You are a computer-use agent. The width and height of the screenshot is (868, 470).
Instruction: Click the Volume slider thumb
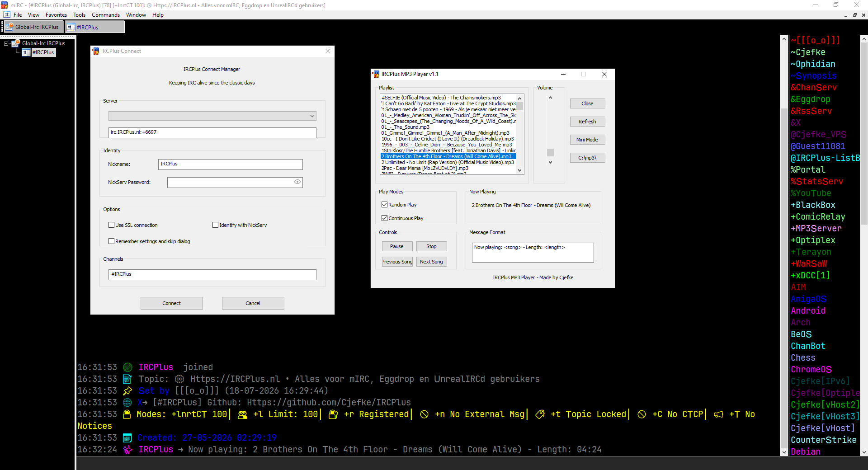click(550, 152)
